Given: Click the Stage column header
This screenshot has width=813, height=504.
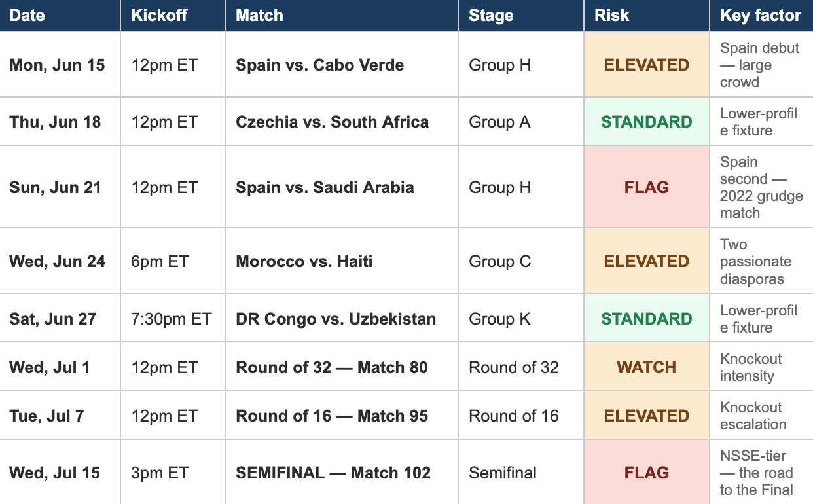Looking at the screenshot, I should pyautogui.click(x=521, y=16).
